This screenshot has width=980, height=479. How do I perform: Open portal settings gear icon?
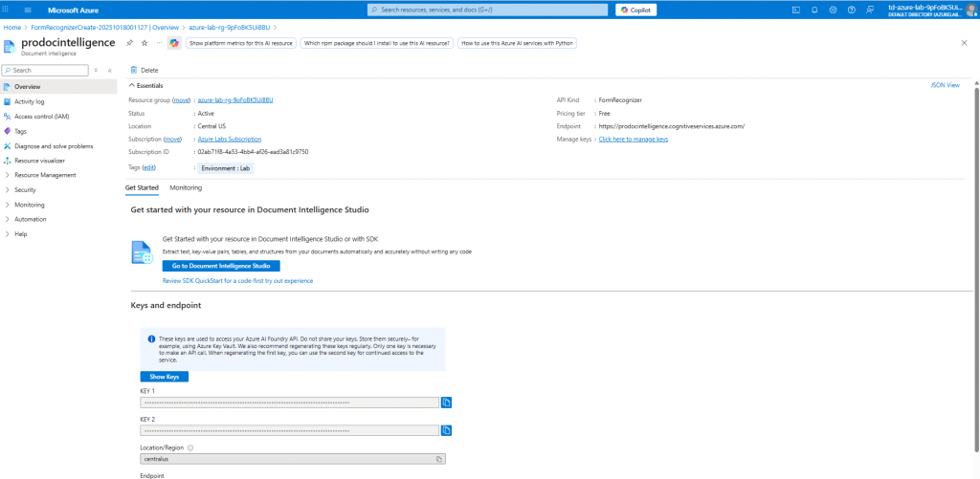[x=834, y=10]
